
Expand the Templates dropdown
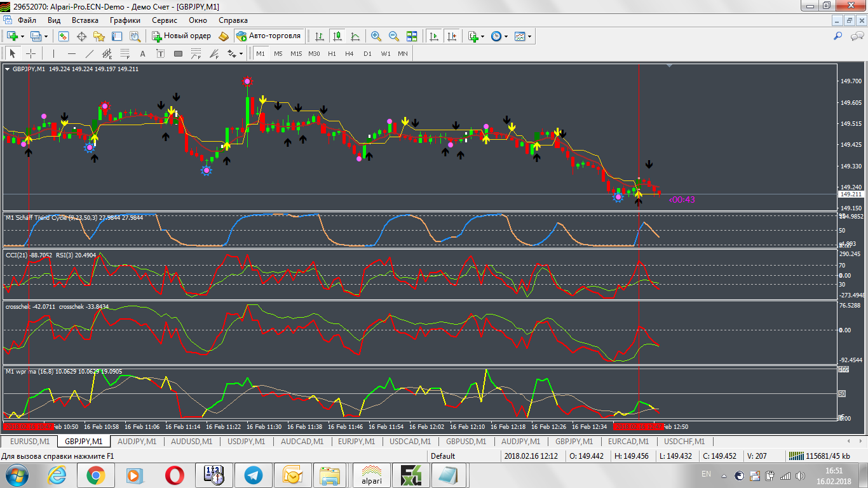pyautogui.click(x=529, y=36)
